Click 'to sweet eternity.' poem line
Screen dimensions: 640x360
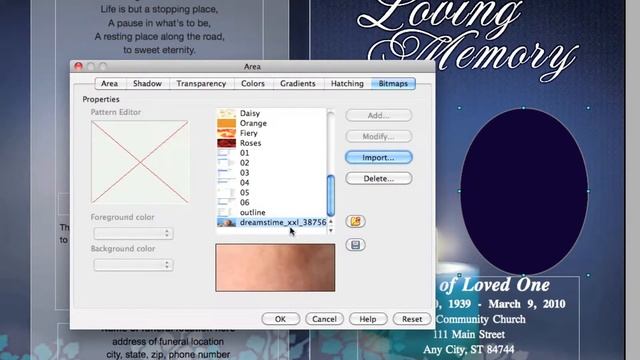click(160, 50)
